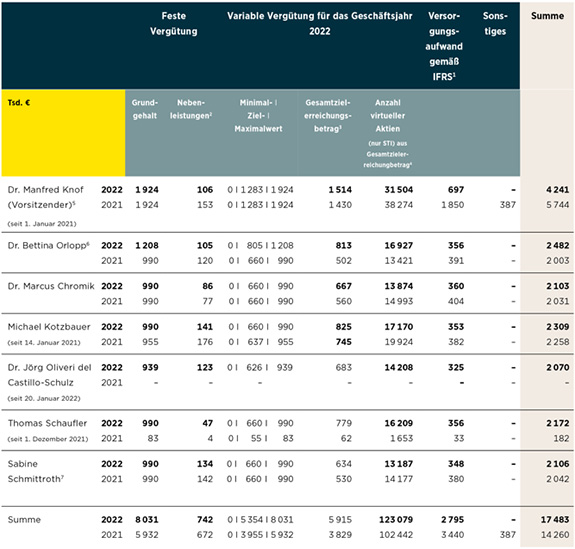Select the 'Versorgungsaufwand gemäß IFRS' header

click(x=444, y=46)
